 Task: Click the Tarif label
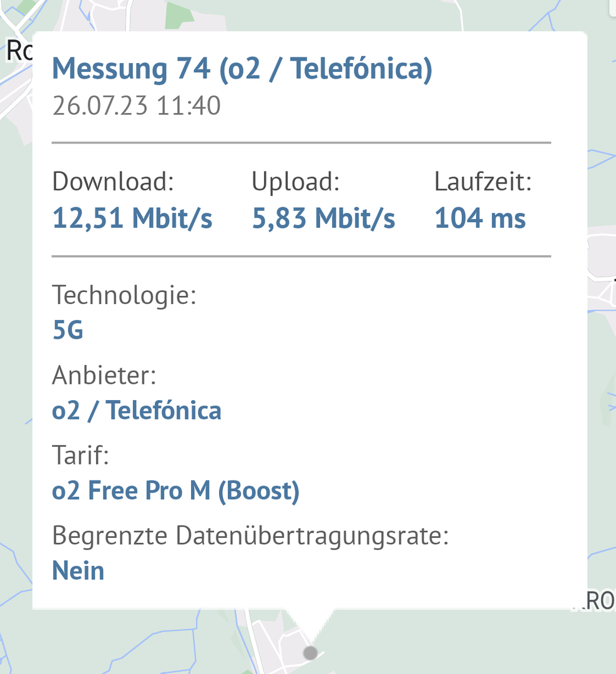pyautogui.click(x=81, y=455)
